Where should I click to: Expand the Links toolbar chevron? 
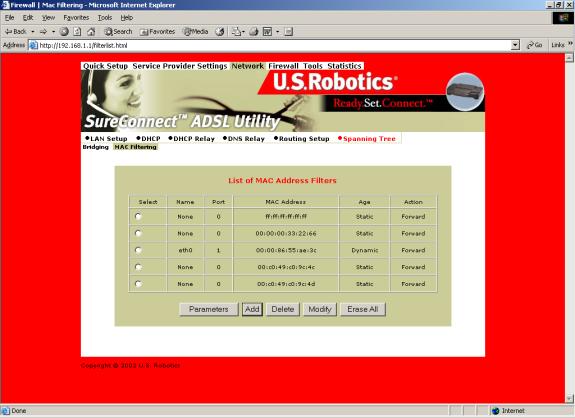[x=570, y=44]
